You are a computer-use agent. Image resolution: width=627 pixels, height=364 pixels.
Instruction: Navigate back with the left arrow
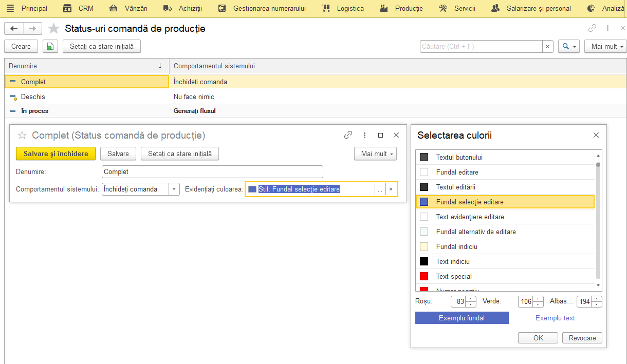coord(14,29)
